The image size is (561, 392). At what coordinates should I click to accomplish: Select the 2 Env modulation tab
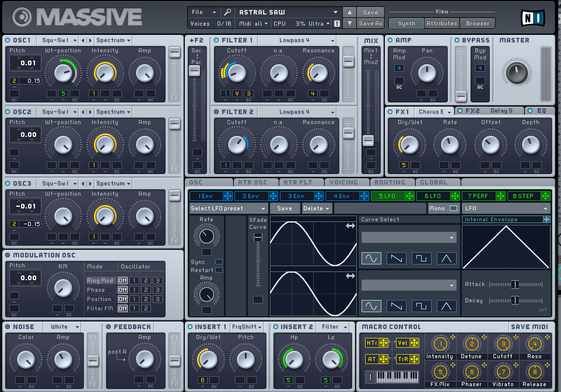click(251, 196)
